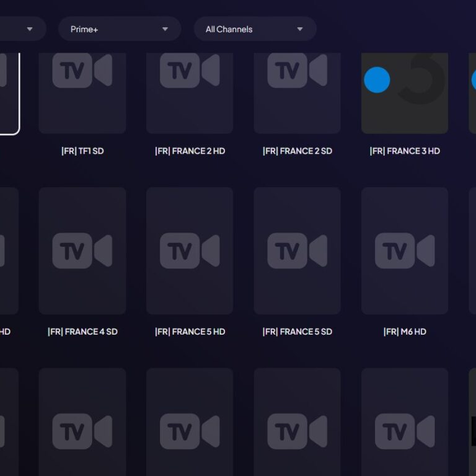Click the '|FR| FRANCE 2 HD' label
This screenshot has height=476, width=476.
[x=190, y=151]
